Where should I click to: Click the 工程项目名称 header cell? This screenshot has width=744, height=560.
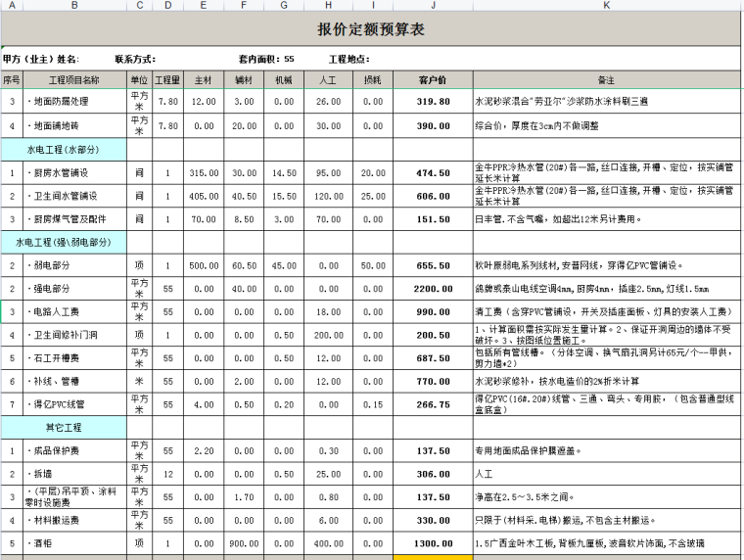pyautogui.click(x=75, y=80)
